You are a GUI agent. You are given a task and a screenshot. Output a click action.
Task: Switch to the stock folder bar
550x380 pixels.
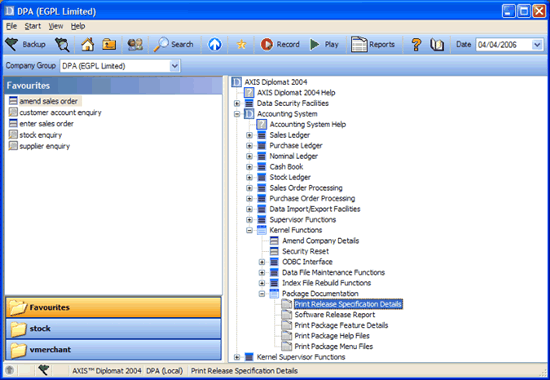[x=113, y=328]
